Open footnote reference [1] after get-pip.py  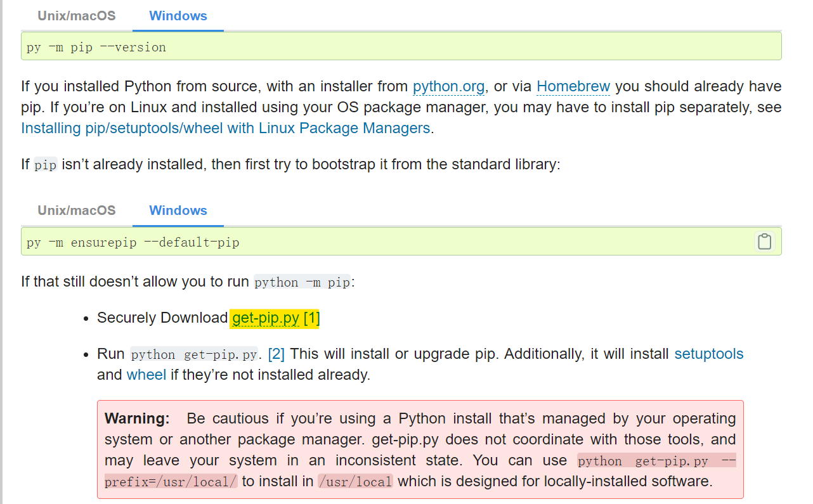point(311,318)
